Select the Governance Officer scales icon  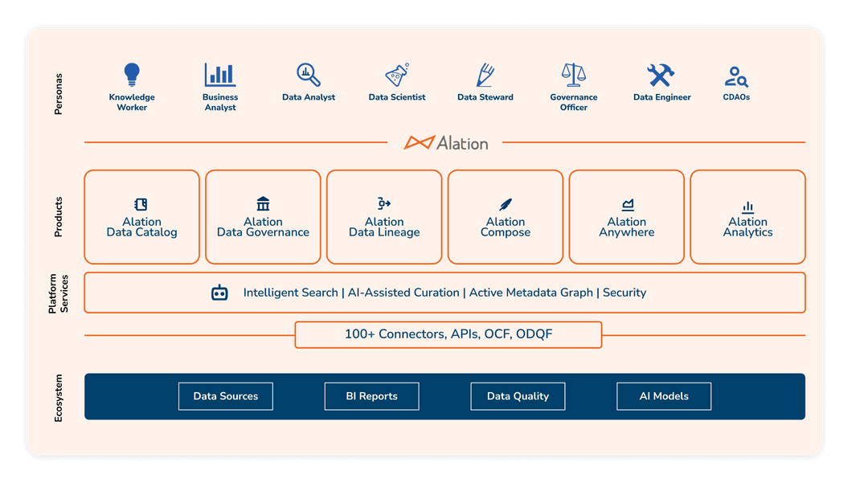(574, 76)
